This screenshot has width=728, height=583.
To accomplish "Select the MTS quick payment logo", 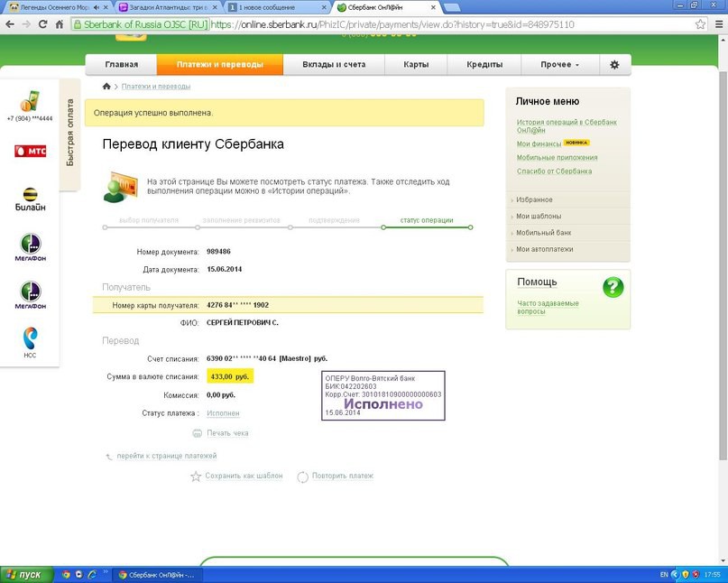I will point(30,151).
